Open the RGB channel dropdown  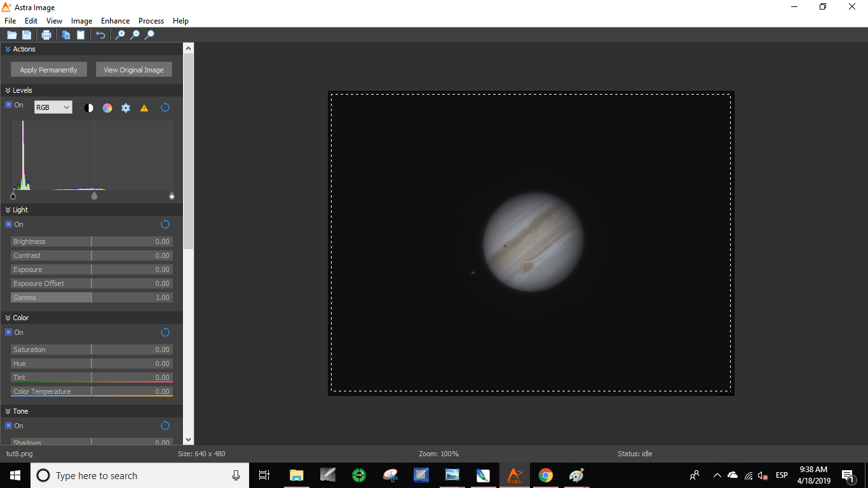coord(53,107)
